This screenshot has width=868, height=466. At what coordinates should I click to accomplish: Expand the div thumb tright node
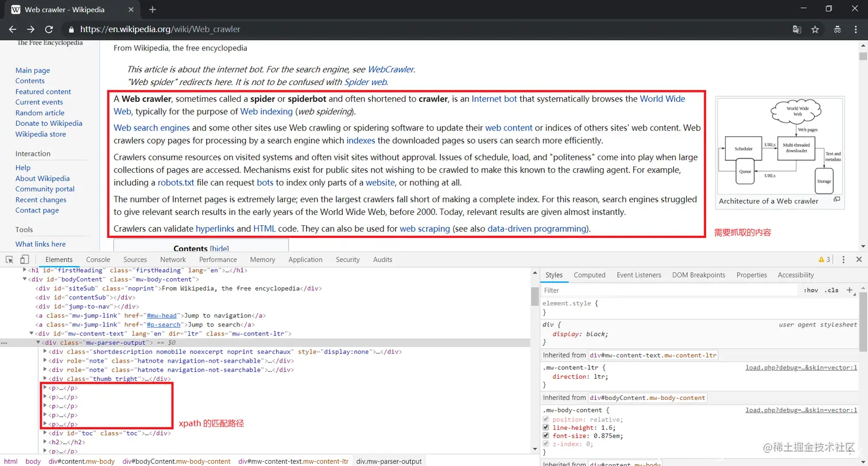(45, 379)
